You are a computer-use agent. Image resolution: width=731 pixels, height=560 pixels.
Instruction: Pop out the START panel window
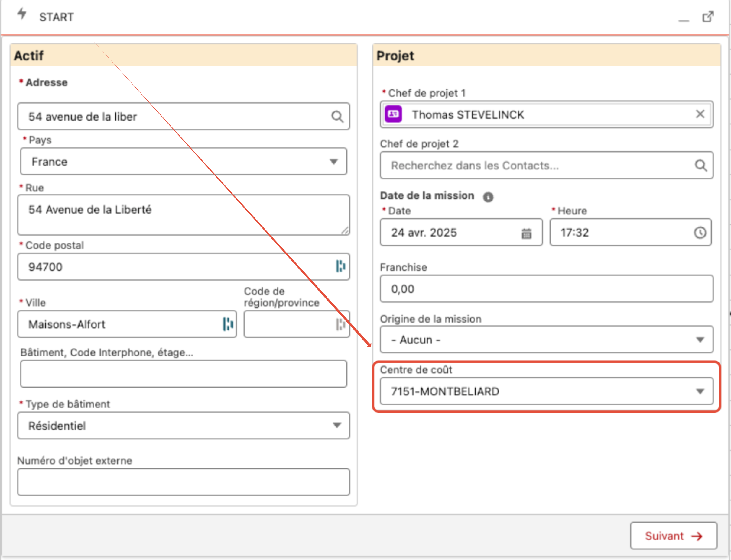[708, 17]
